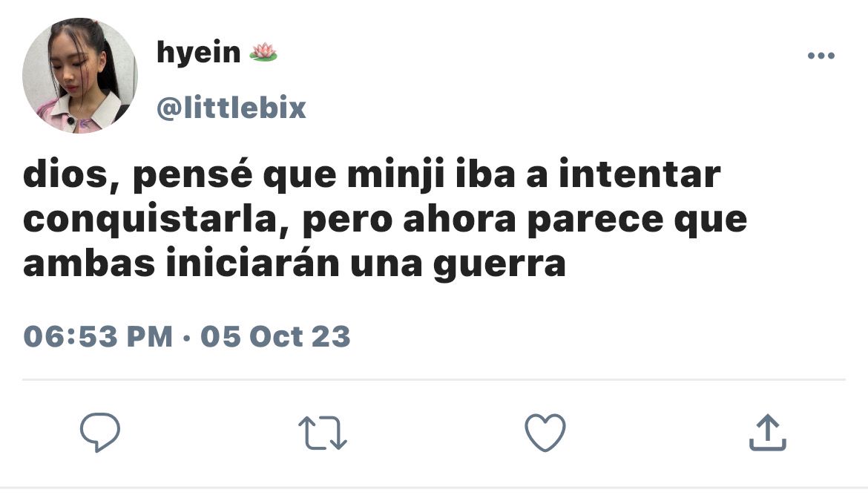Click the word guerra ending the tweet
The width and height of the screenshot is (868, 501).
click(499, 265)
